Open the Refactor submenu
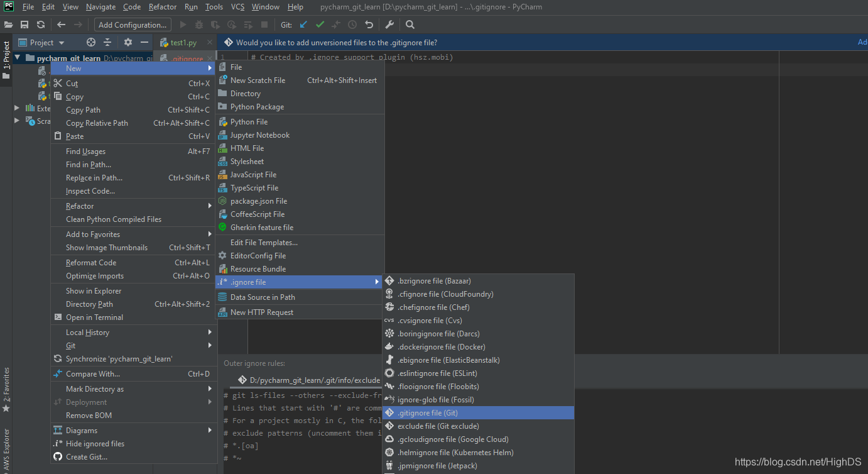 point(133,206)
